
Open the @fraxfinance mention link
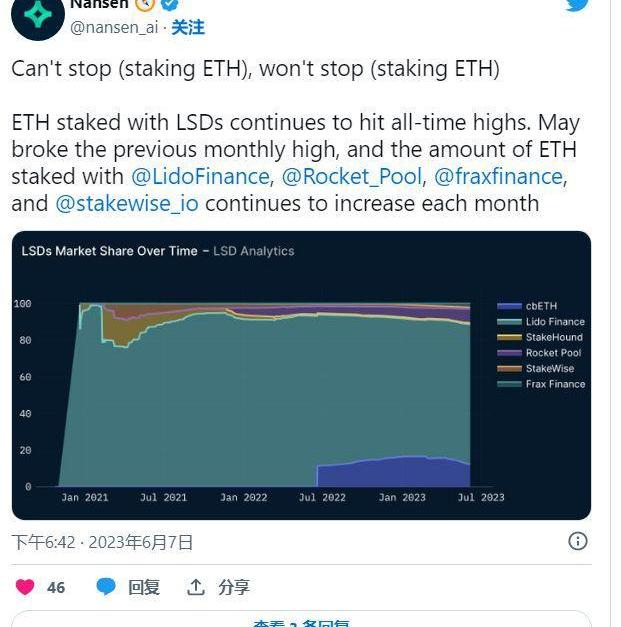click(x=498, y=177)
